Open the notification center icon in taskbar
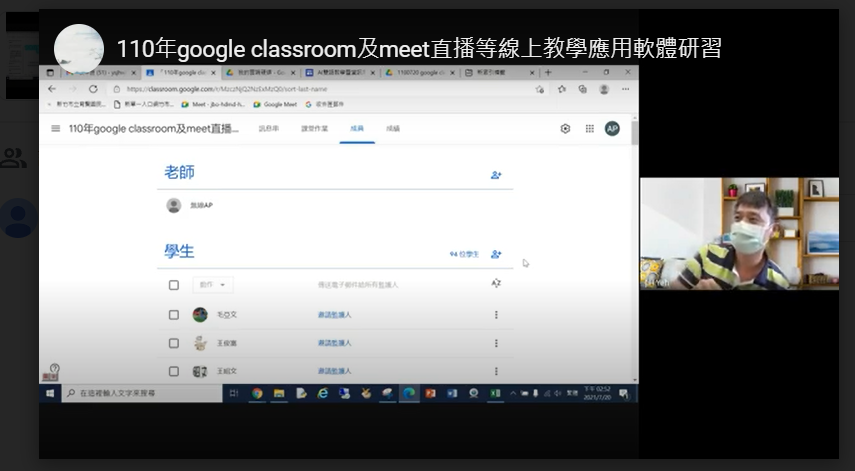Viewport: 855px width, 471px height. pos(624,394)
